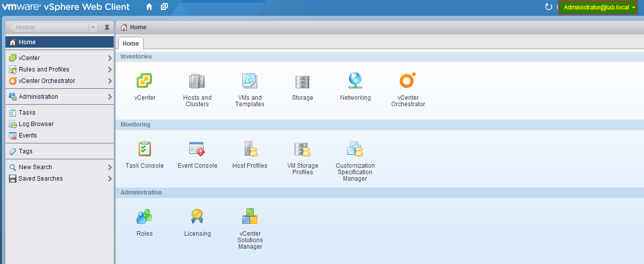This screenshot has height=264, width=644.
Task: Click the home icon in top bar
Action: pos(149,7)
